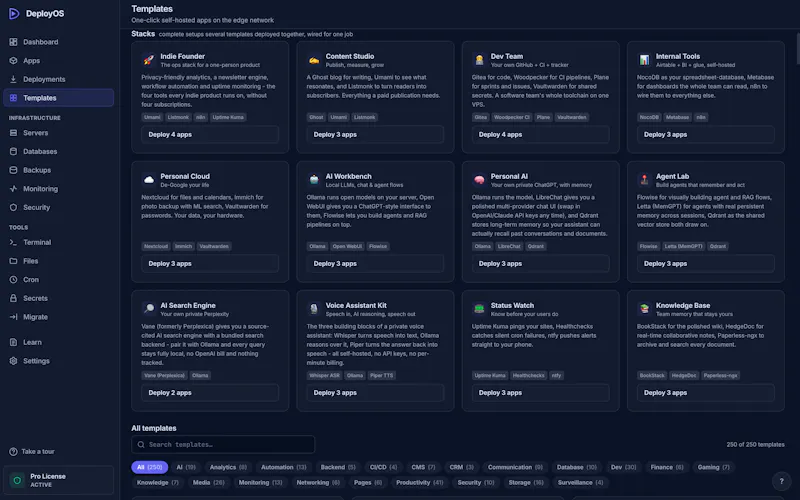Viewport: 800px width, 500px height.
Task: Click the Take a tour question icon
Action: (x=13, y=452)
